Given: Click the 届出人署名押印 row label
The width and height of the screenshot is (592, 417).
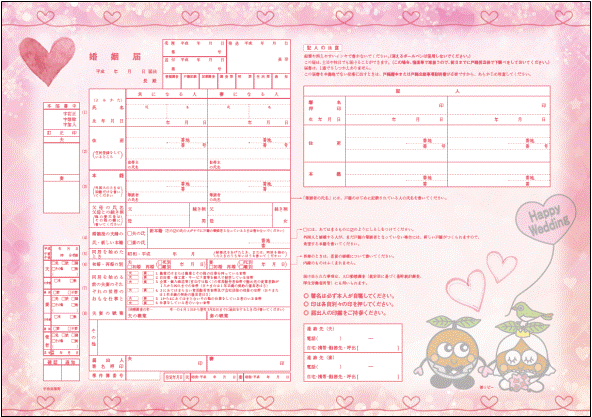Looking at the screenshot, I should click(108, 363).
